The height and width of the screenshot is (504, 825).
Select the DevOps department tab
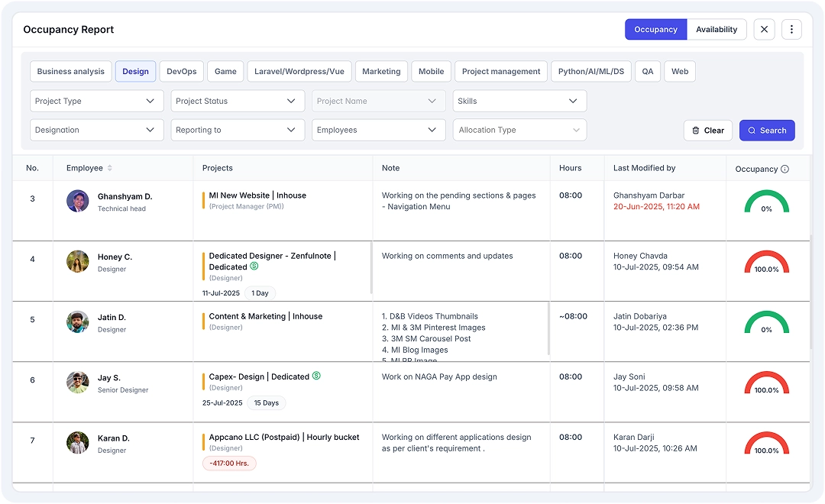click(182, 72)
